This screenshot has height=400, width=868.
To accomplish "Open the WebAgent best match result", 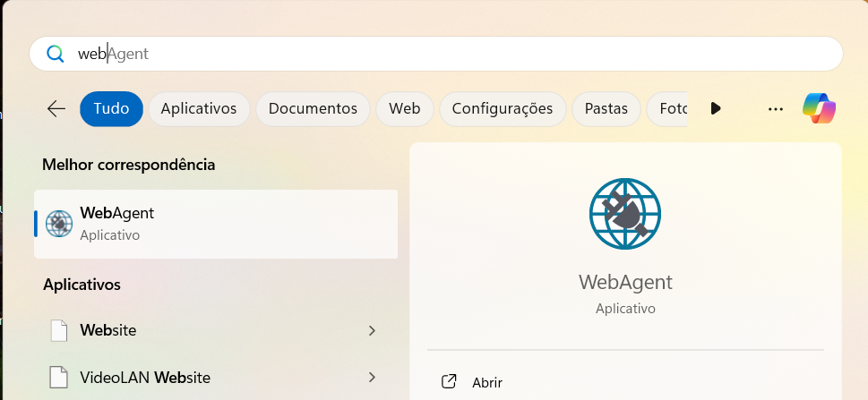I will 216,224.
